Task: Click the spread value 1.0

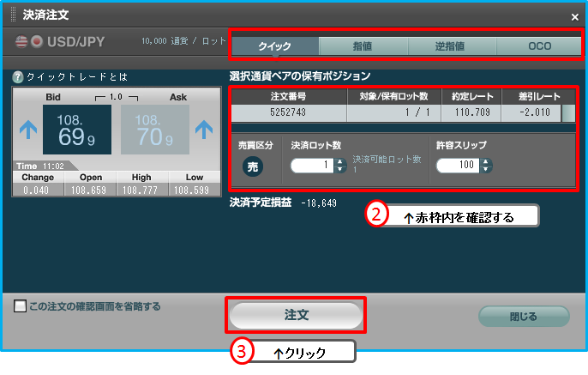Action: [116, 97]
